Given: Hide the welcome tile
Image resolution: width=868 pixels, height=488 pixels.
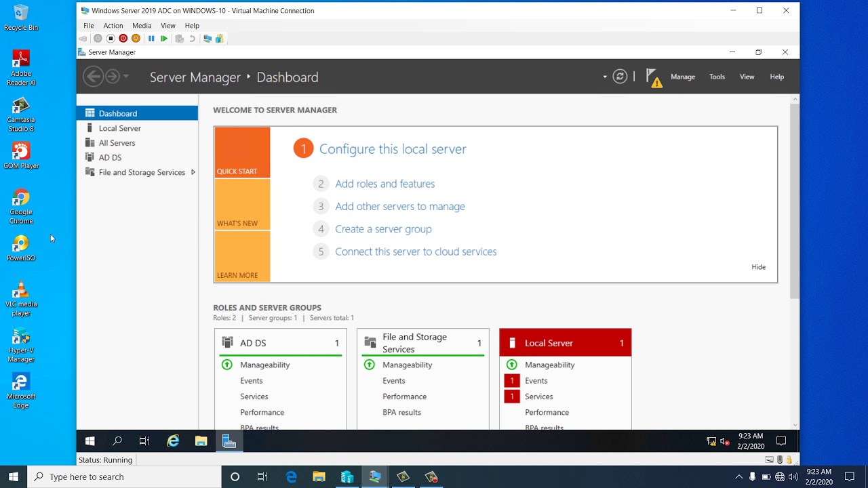Looking at the screenshot, I should click(758, 267).
